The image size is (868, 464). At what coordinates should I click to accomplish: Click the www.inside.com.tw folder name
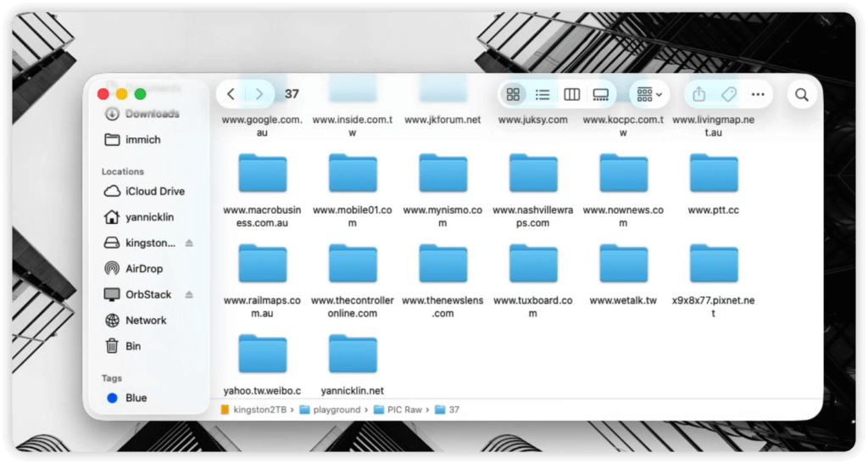[353, 126]
